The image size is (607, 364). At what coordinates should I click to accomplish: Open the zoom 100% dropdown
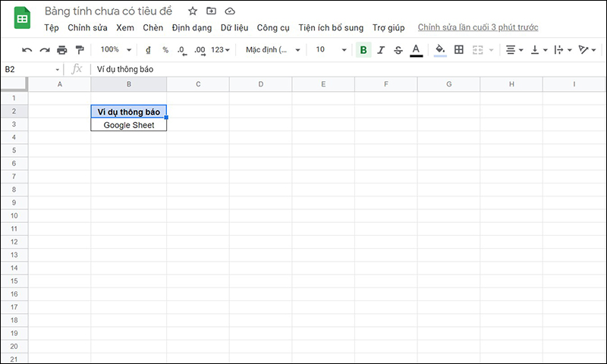(x=116, y=49)
